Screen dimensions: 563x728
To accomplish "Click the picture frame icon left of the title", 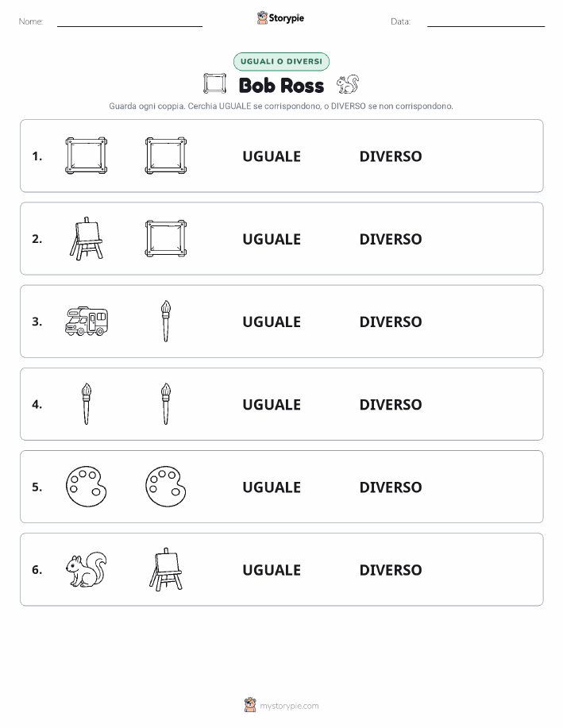I will click(x=214, y=84).
